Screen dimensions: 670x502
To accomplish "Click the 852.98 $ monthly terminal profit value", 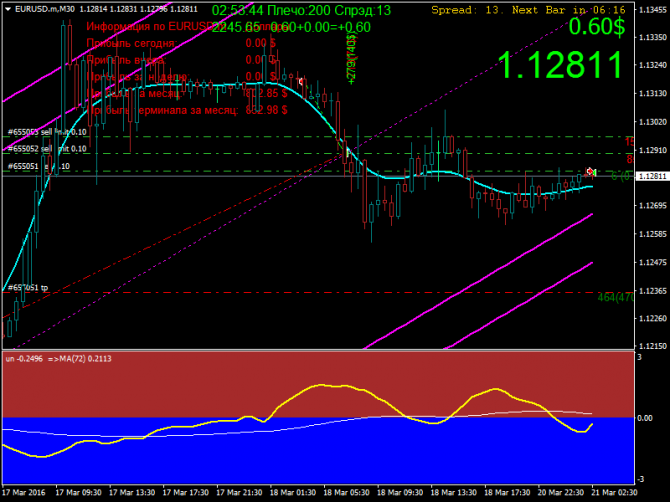I will click(x=266, y=110).
